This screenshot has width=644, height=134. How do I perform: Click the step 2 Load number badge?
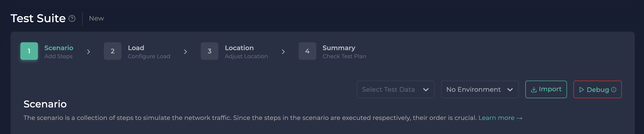point(112,51)
